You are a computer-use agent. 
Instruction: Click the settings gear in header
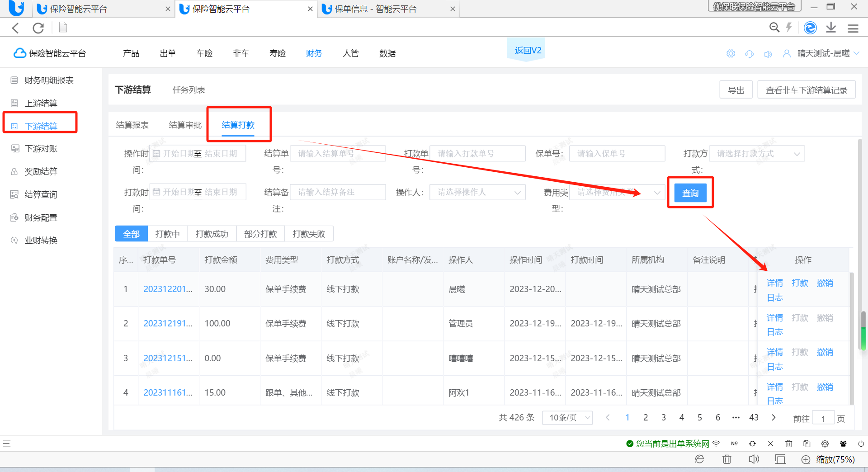point(731,54)
